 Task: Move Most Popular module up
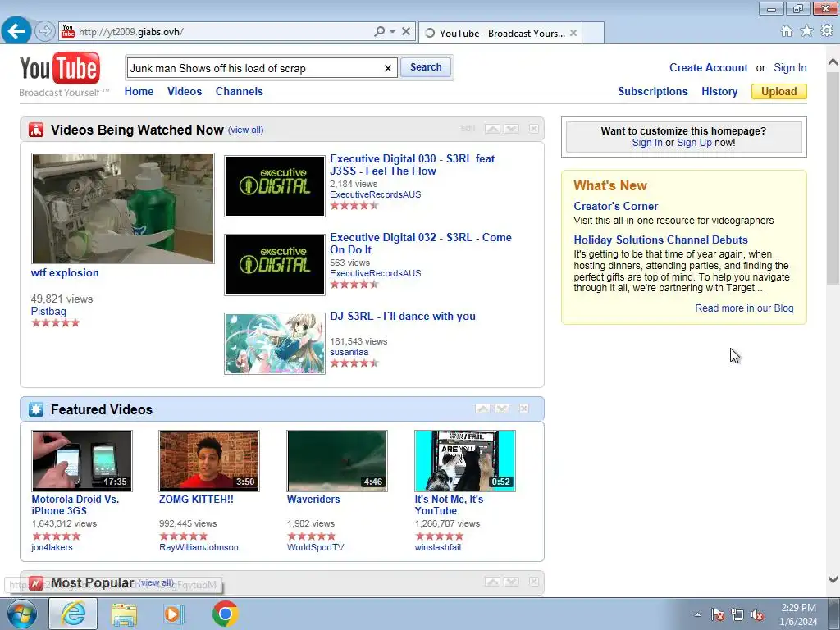click(492, 582)
